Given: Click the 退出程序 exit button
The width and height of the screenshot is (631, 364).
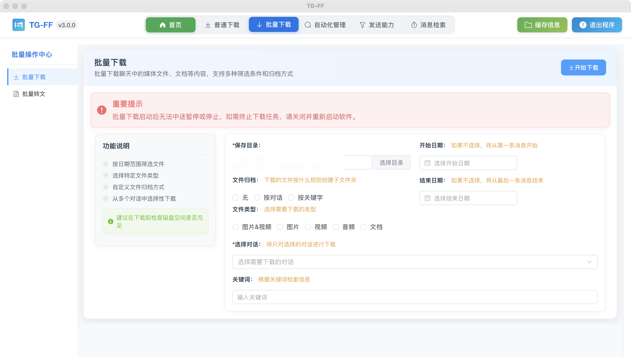Looking at the screenshot, I should pos(597,24).
